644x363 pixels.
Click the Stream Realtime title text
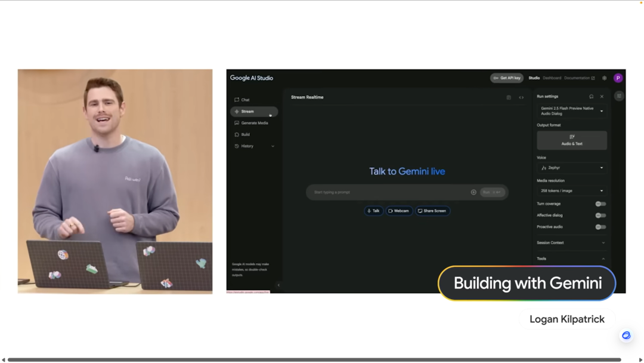pos(307,97)
